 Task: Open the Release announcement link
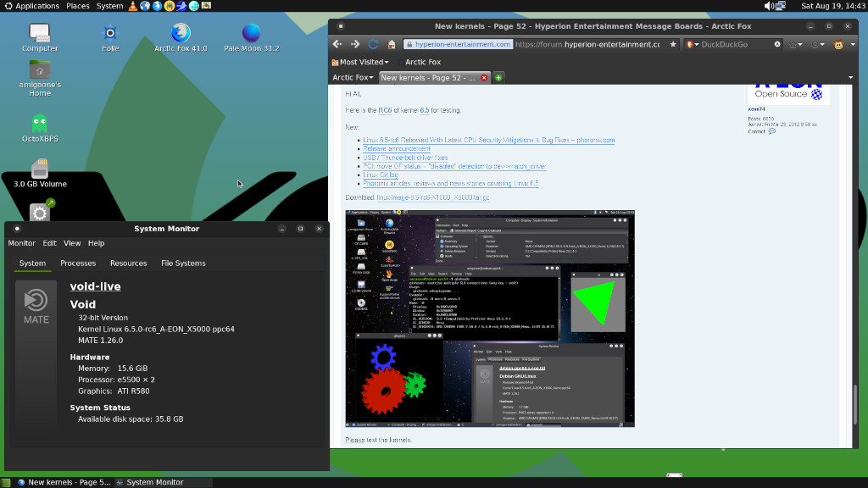pos(397,148)
